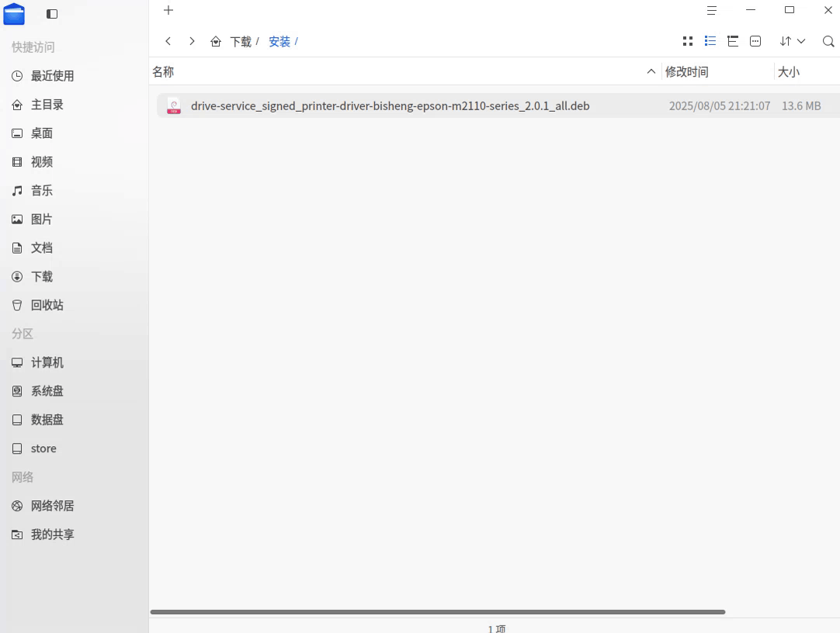Switch to list view
This screenshot has height=633, width=840.
click(x=710, y=41)
